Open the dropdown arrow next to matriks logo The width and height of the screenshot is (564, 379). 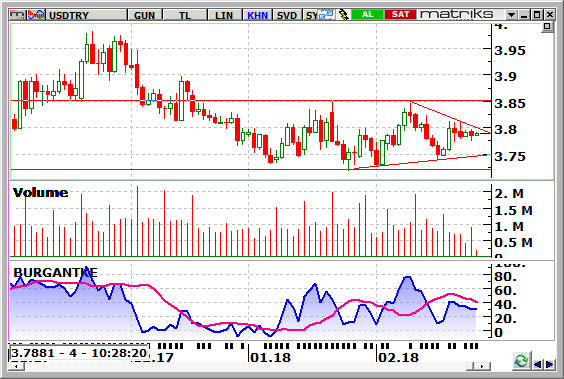[x=511, y=15]
